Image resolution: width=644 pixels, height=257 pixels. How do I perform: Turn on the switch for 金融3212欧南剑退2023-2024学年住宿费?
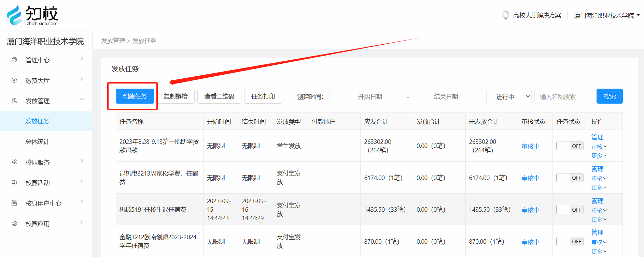tap(570, 241)
